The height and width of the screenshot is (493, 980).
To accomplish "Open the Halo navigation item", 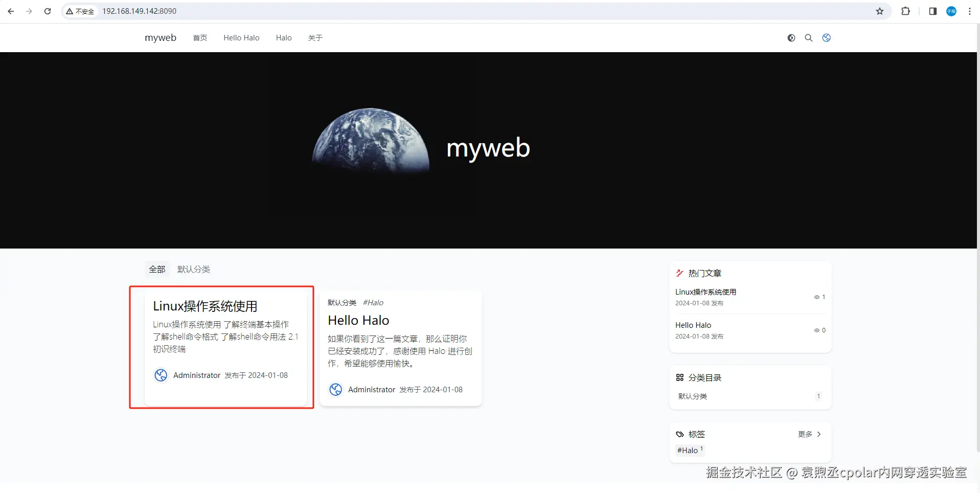I will [x=284, y=38].
